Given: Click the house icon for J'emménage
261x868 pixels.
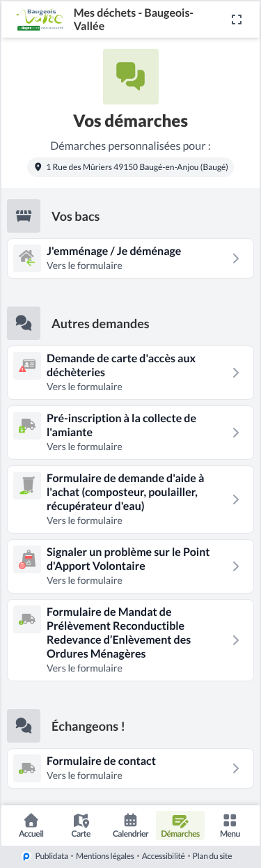Looking at the screenshot, I should (x=27, y=258).
